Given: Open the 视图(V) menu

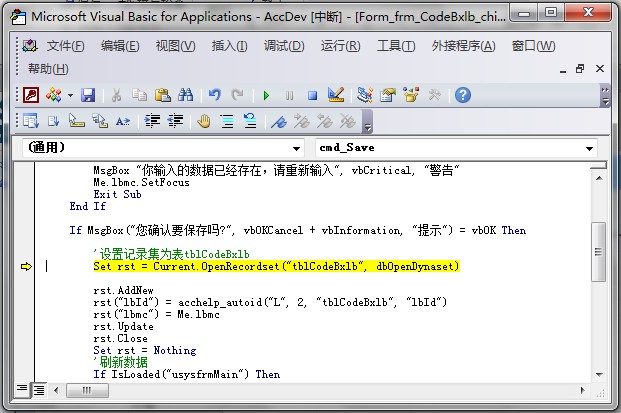Looking at the screenshot, I should tap(175, 46).
